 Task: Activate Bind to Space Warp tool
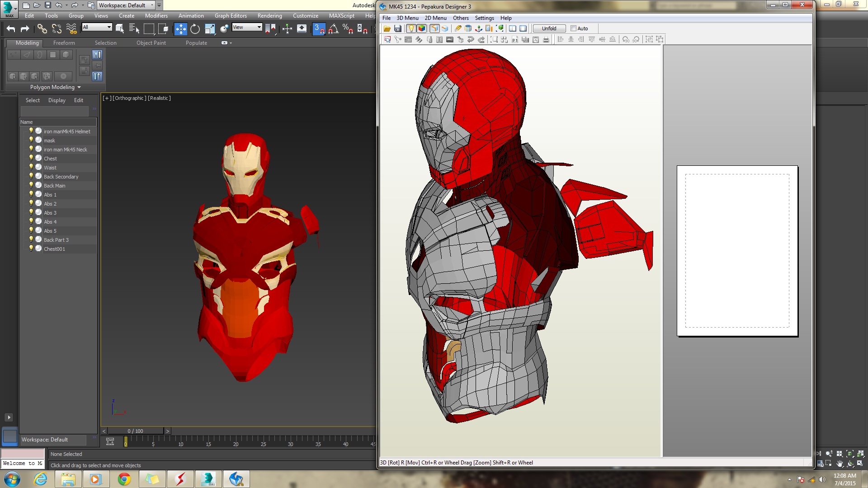(x=71, y=29)
